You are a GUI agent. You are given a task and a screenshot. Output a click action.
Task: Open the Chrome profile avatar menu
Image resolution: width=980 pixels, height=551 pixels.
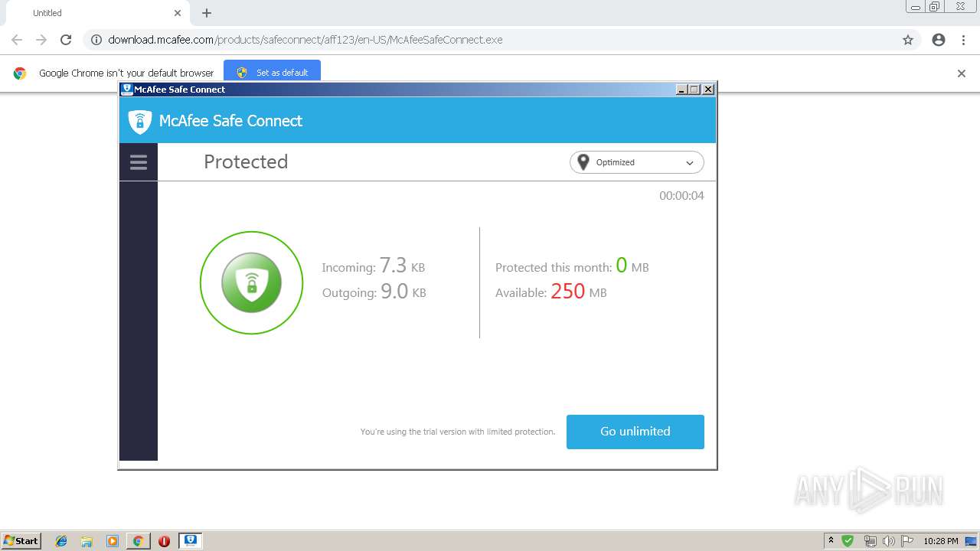939,40
